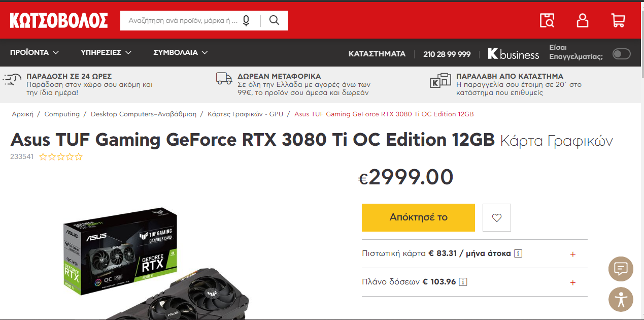This screenshot has width=644, height=320.
Task: Click info icon beside Πλάνο δόσεων
Action: click(x=463, y=282)
